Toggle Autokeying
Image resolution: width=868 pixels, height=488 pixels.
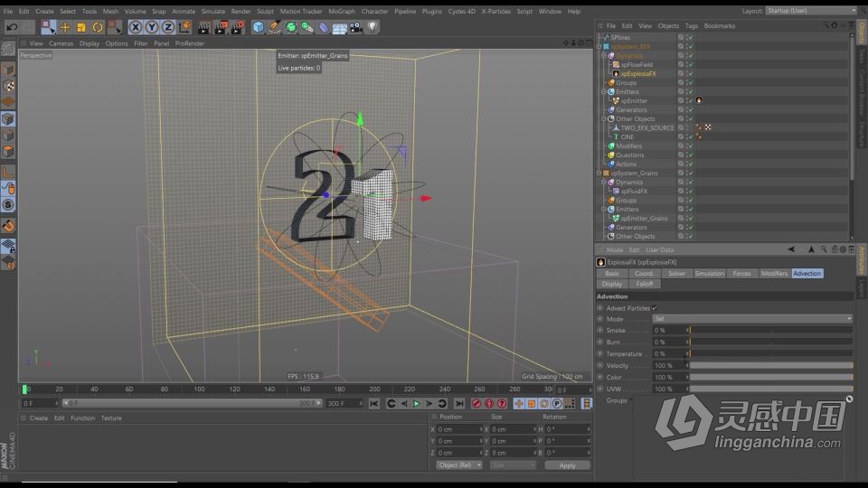(489, 403)
